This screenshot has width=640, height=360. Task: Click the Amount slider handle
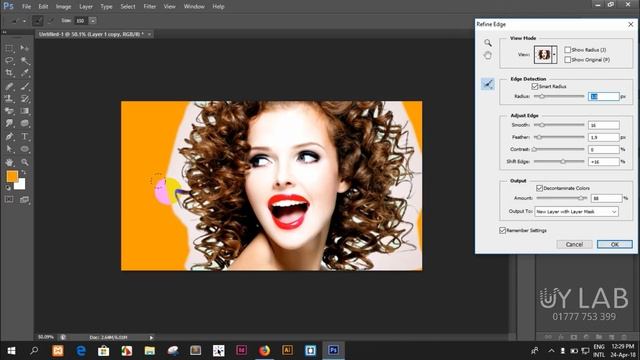pos(580,198)
